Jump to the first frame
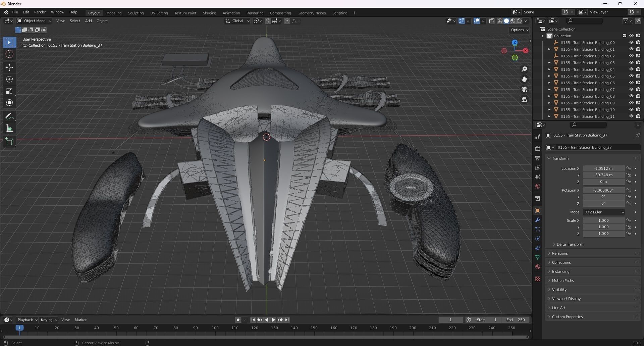 point(253,320)
